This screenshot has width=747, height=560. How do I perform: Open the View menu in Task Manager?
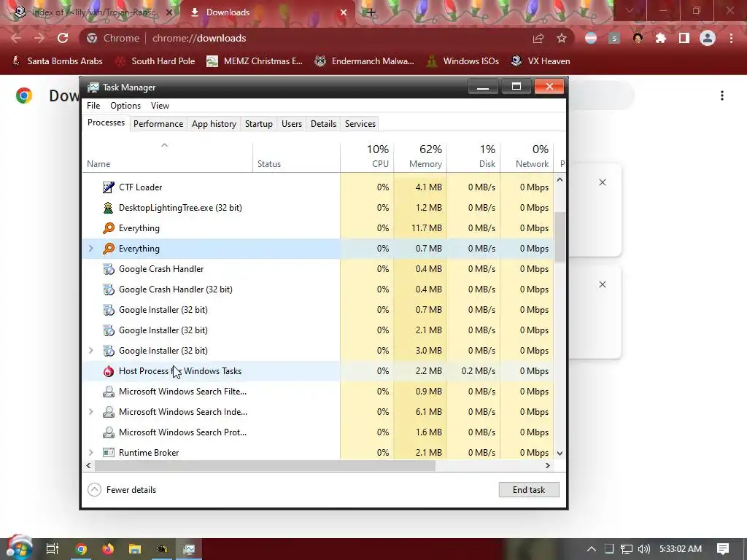point(160,106)
